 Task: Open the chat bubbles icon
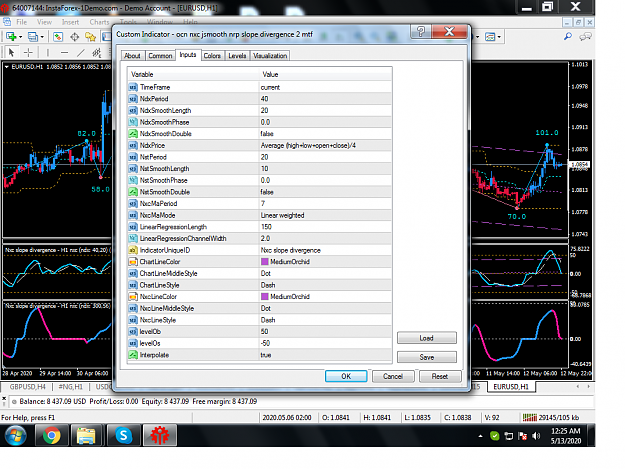tap(585, 37)
